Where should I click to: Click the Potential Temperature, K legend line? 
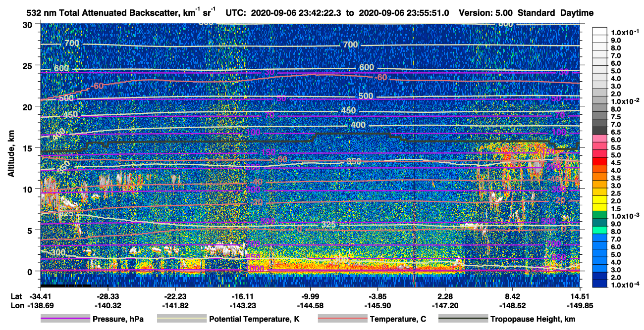(182, 319)
